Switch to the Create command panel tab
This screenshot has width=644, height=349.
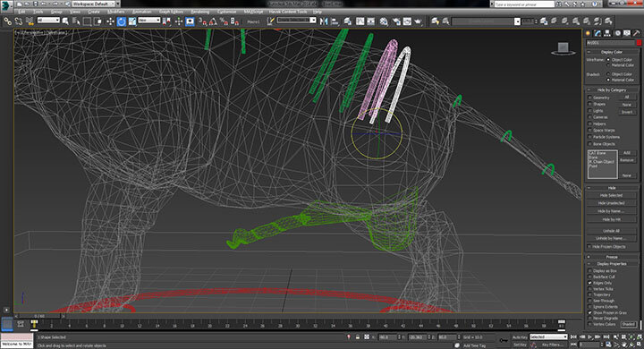[x=589, y=33]
